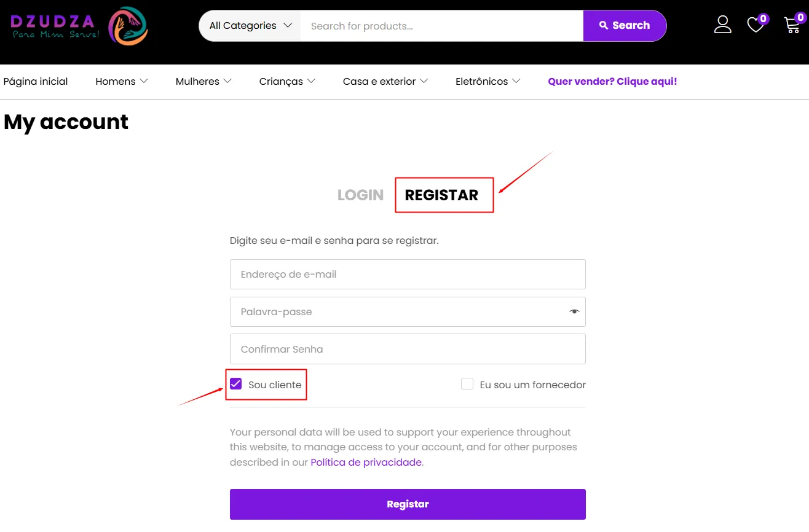Screen dimensions: 809x532
Task: Expand the Homens menu
Action: (x=122, y=81)
